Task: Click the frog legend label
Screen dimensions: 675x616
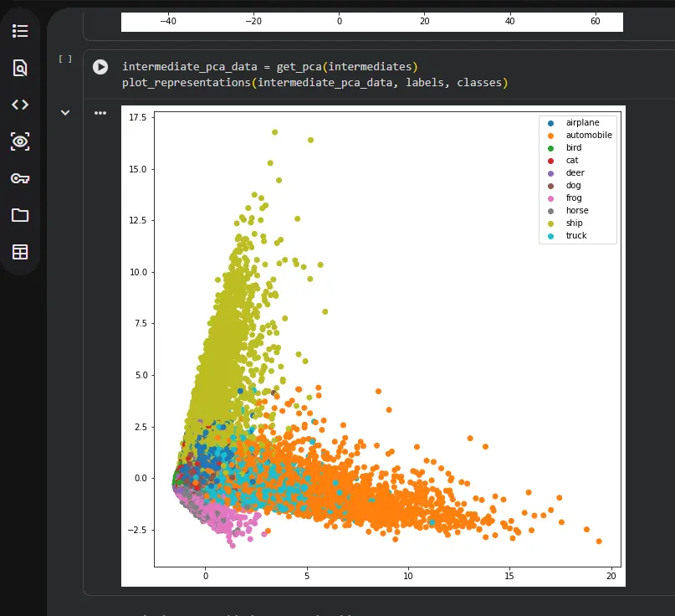Action: pos(574,198)
